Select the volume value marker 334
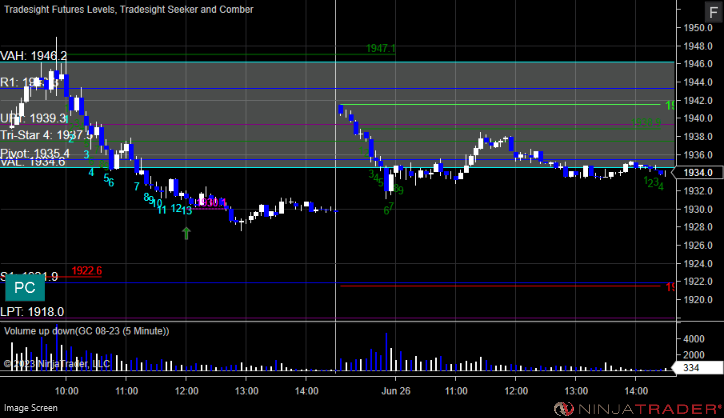Screen dimensions: 724x418 click(697, 368)
